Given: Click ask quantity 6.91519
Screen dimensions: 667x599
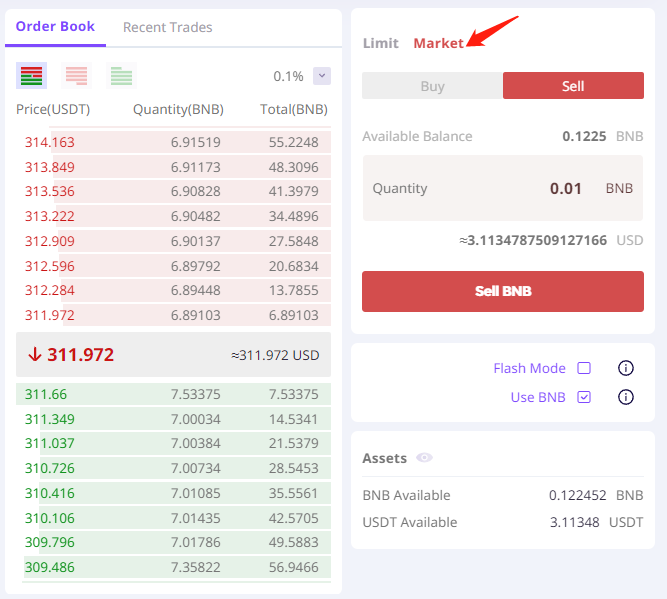Looking at the screenshot, I should point(196,142).
